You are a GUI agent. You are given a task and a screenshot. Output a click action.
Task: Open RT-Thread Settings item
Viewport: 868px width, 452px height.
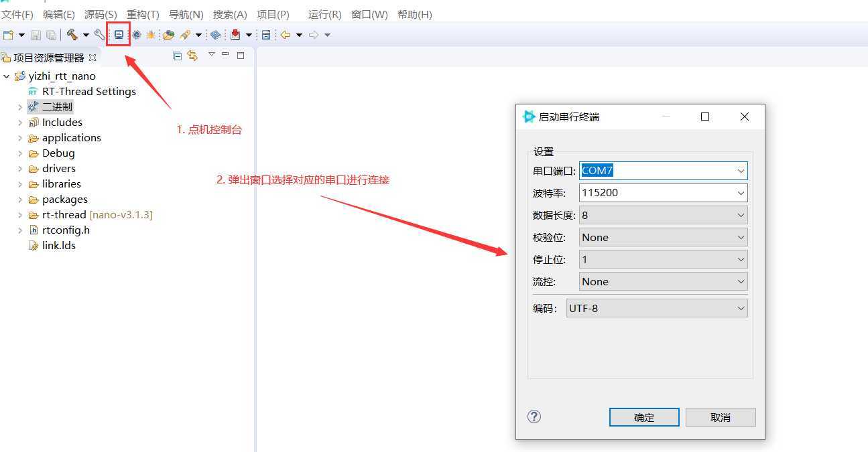pos(88,92)
